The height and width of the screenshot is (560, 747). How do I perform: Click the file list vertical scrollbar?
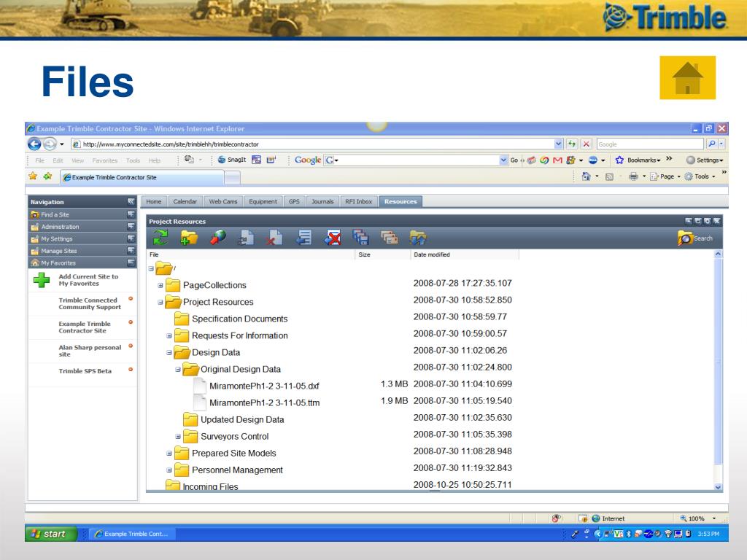(717, 365)
